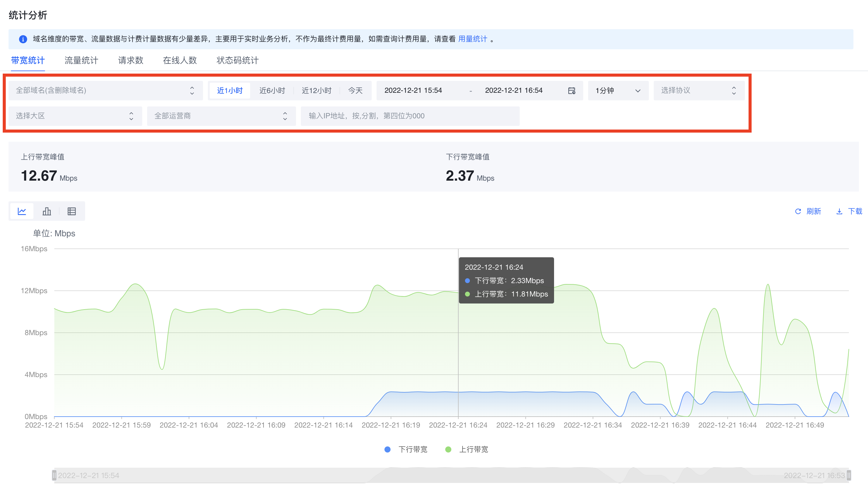Click the 单位: Mbps label

[x=54, y=234]
